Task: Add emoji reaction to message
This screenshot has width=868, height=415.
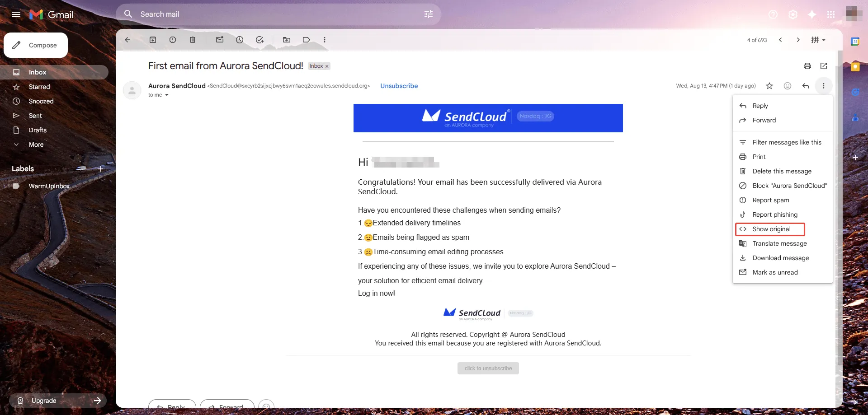Action: pyautogui.click(x=788, y=86)
